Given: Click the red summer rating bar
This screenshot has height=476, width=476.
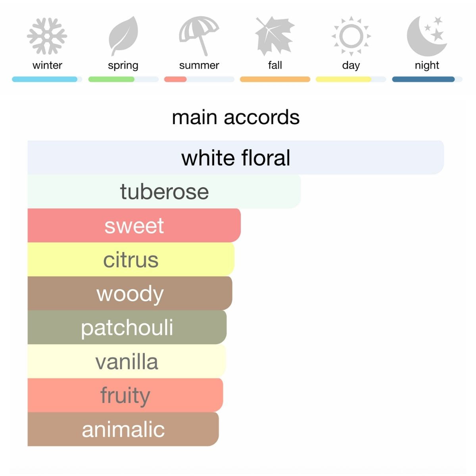Looking at the screenshot, I should [x=175, y=79].
